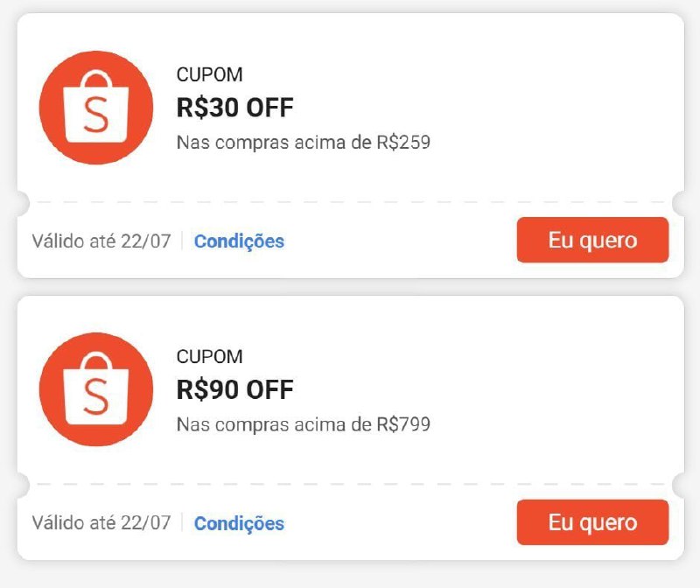This screenshot has width=700, height=588.
Task: Click the CUPOM label above R$90 OFF
Action: [x=209, y=357]
